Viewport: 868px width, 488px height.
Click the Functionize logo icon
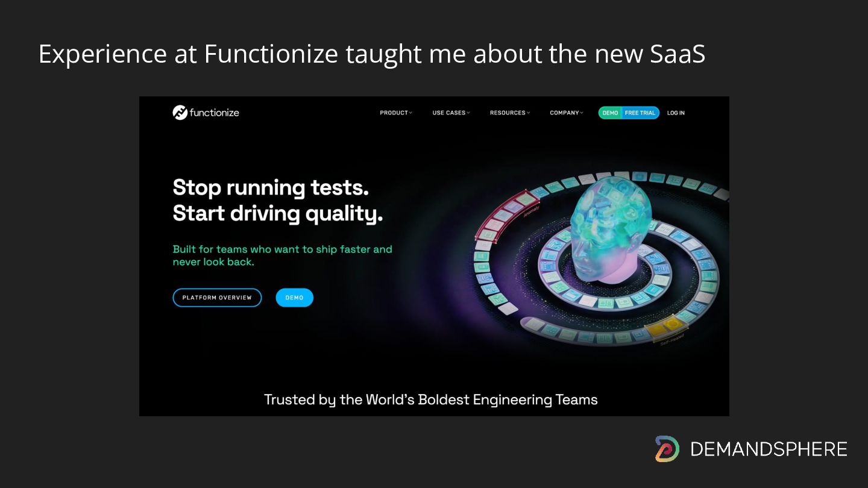[x=180, y=113]
